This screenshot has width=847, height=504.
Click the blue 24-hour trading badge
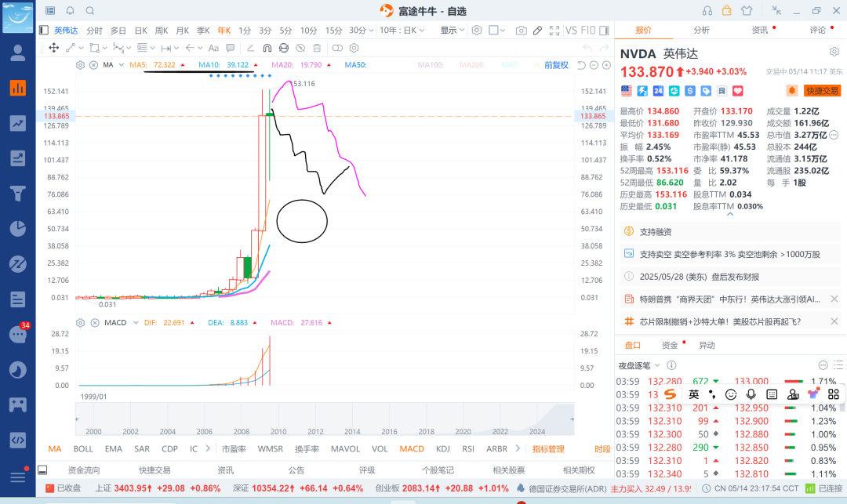pos(658,91)
